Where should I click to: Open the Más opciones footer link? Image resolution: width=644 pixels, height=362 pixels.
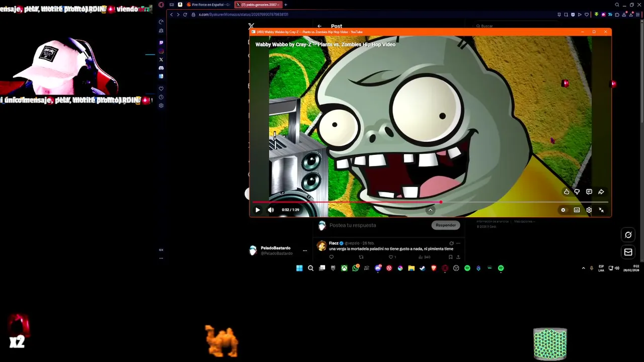pos(524,221)
